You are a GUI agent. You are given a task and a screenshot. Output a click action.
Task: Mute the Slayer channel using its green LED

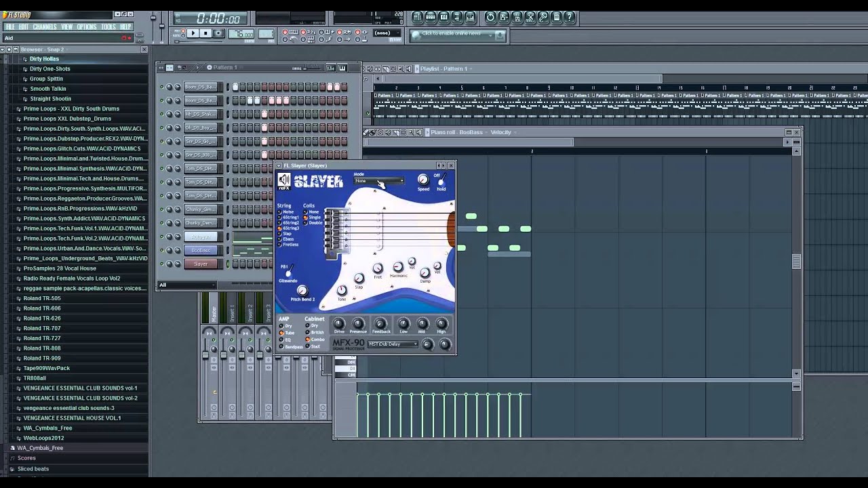coord(161,264)
